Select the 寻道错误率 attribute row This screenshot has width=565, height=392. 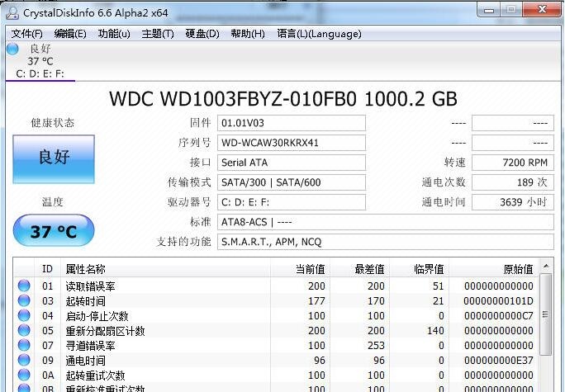276,345
